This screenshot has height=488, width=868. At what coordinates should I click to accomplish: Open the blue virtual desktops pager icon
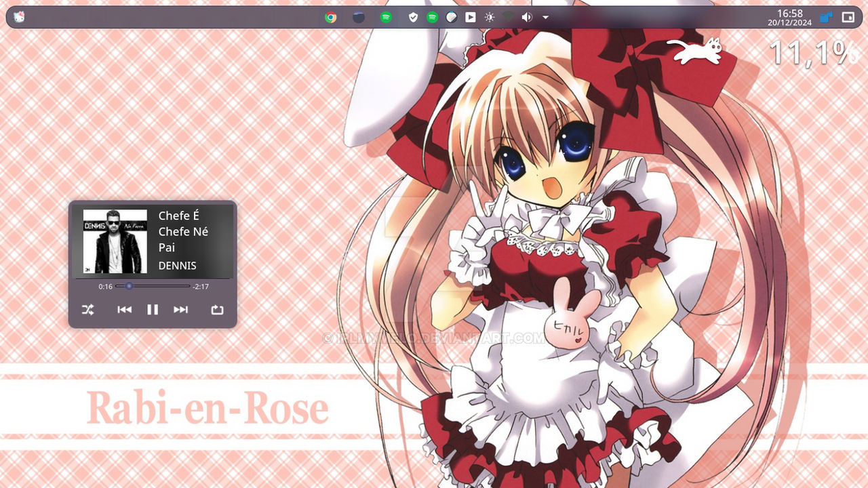click(x=826, y=18)
